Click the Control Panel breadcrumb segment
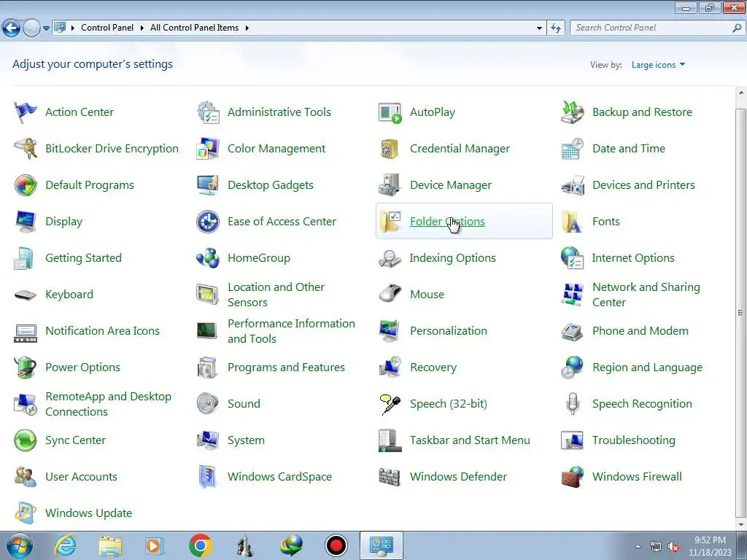Viewport: 747px width, 560px height. tap(107, 28)
